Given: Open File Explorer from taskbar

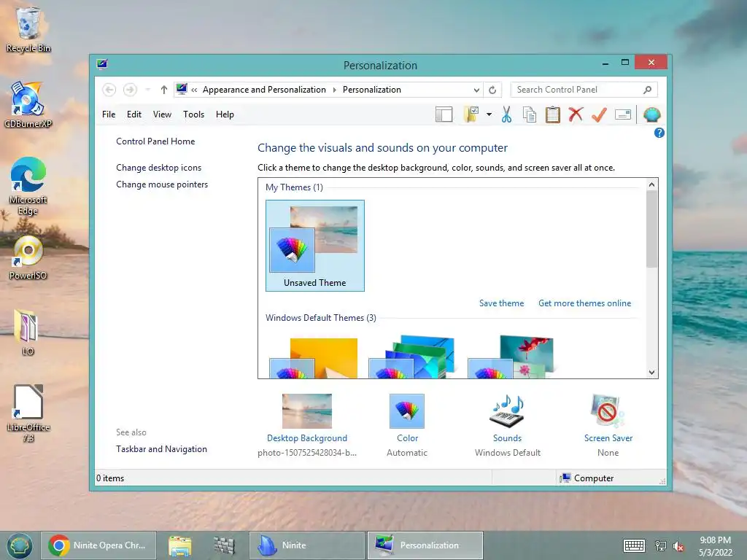Looking at the screenshot, I should pos(179,545).
